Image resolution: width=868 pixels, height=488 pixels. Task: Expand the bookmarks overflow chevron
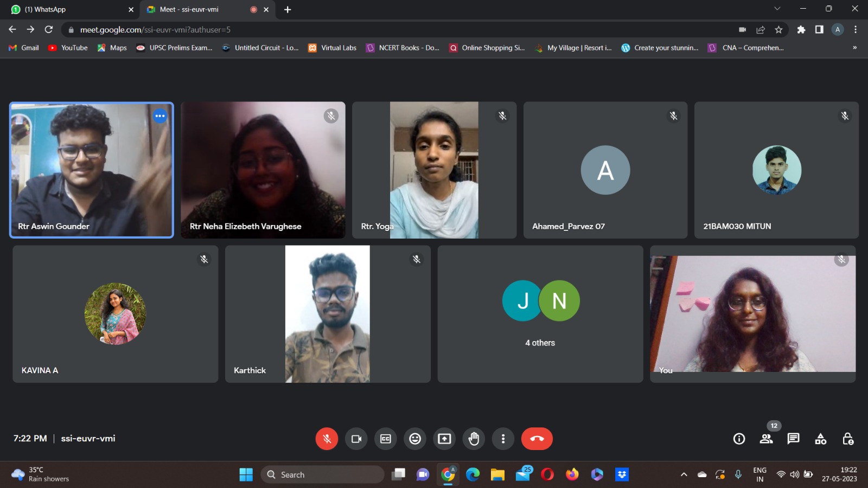point(854,48)
